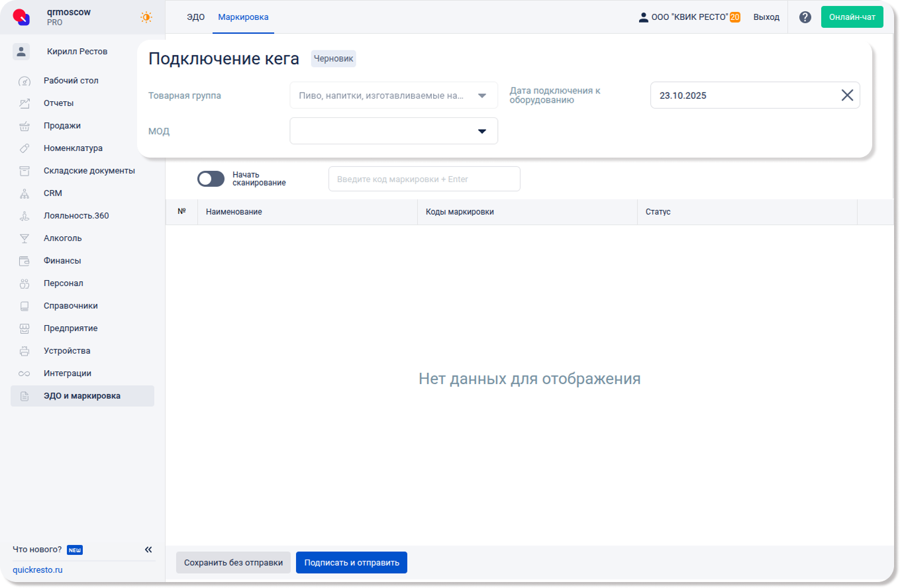This screenshot has height=588, width=900.
Task: Click the Devices printer icon
Action: click(25, 351)
